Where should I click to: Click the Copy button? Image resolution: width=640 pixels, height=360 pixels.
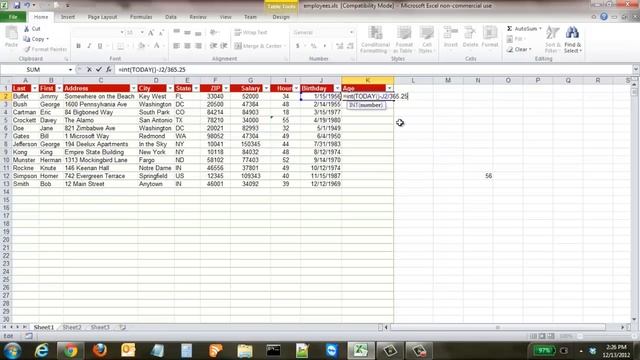click(x=36, y=39)
